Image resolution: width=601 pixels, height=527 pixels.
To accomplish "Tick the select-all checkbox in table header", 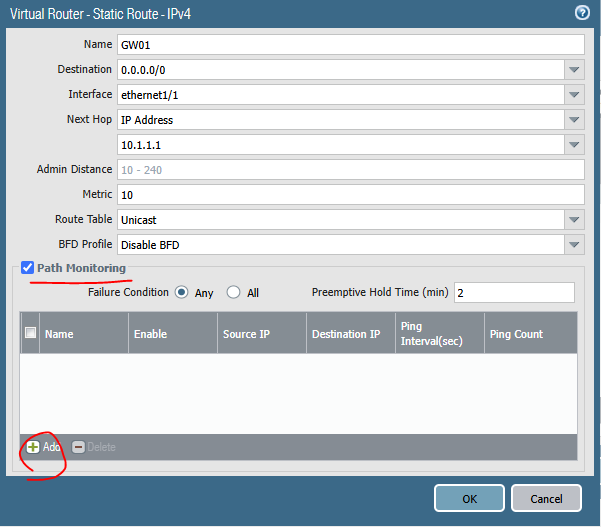I will point(30,332).
